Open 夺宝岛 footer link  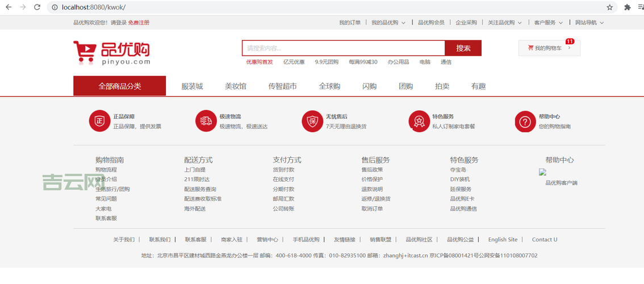[458, 169]
